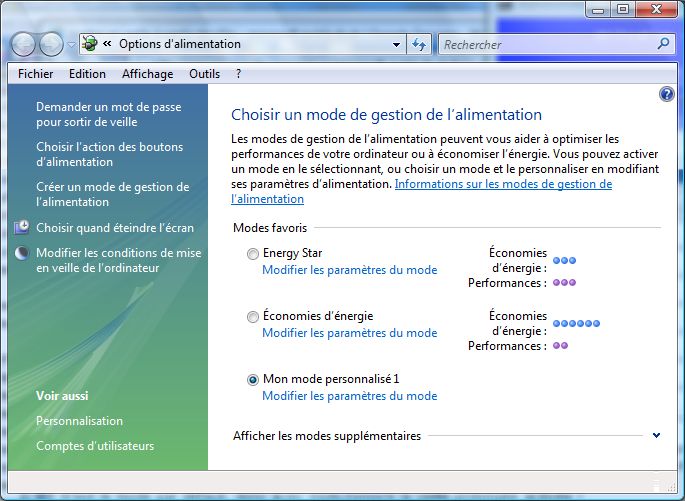The width and height of the screenshot is (685, 501).
Task: Click Energy Star purple performance dots
Action: 564,283
